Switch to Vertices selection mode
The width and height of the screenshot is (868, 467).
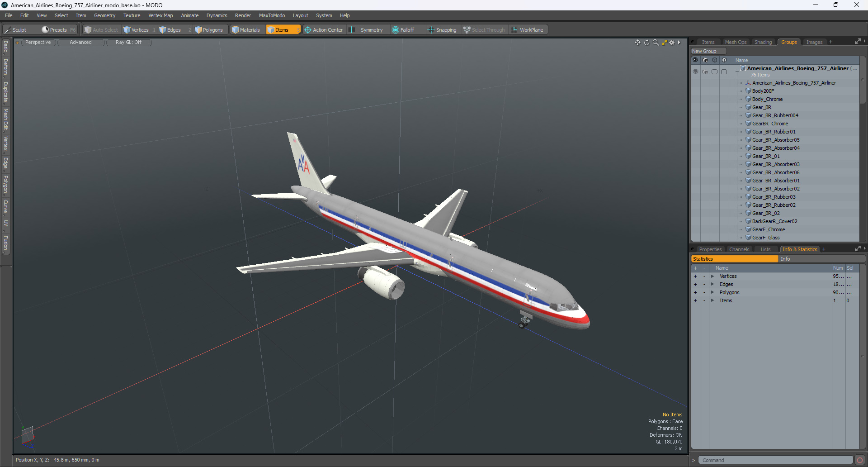(x=139, y=30)
